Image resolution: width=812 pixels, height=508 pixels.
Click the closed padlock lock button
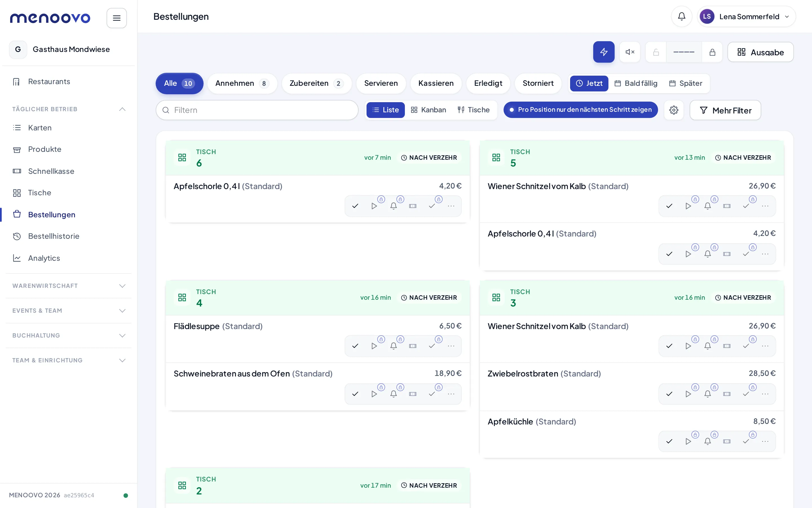[712, 52]
